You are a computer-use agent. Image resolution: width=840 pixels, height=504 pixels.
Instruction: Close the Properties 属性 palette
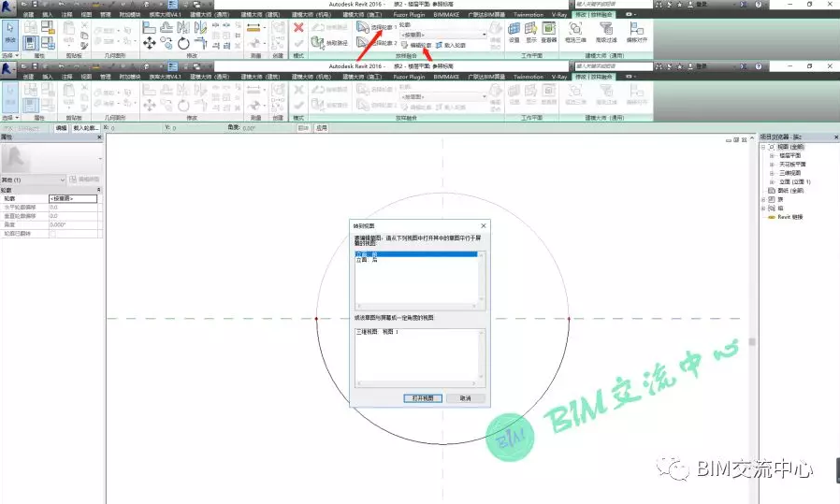tap(99, 137)
